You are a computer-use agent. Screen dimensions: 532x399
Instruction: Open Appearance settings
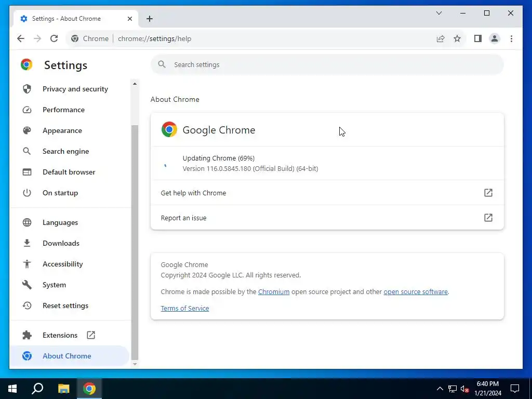click(70, 130)
